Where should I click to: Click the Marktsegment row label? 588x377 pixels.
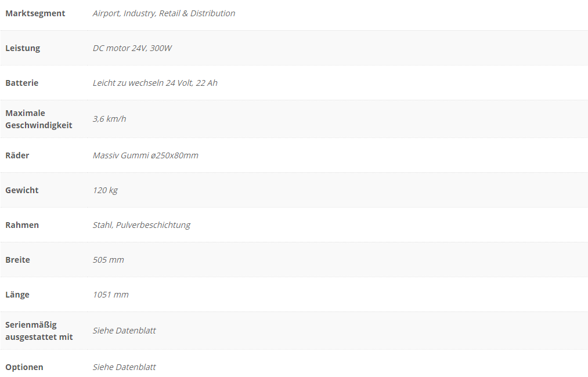(x=35, y=13)
